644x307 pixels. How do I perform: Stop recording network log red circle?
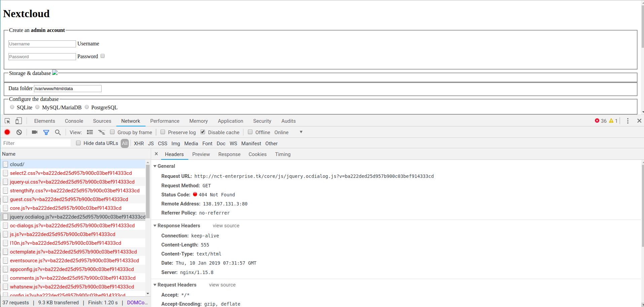7,132
